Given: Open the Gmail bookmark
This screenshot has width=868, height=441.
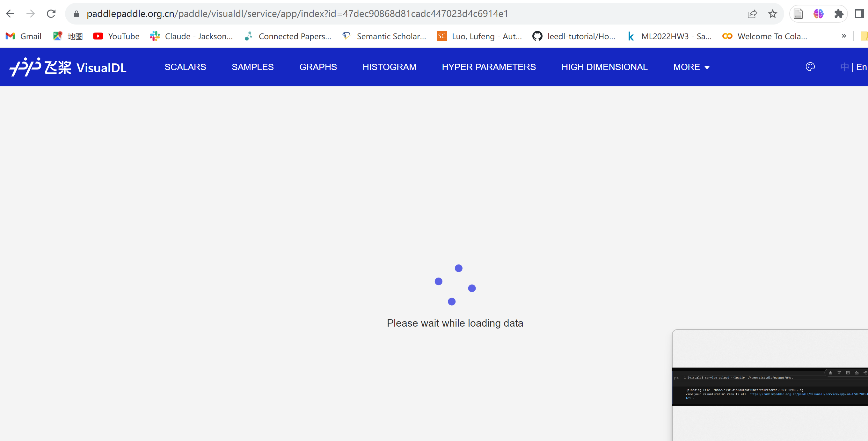Looking at the screenshot, I should pos(24,36).
